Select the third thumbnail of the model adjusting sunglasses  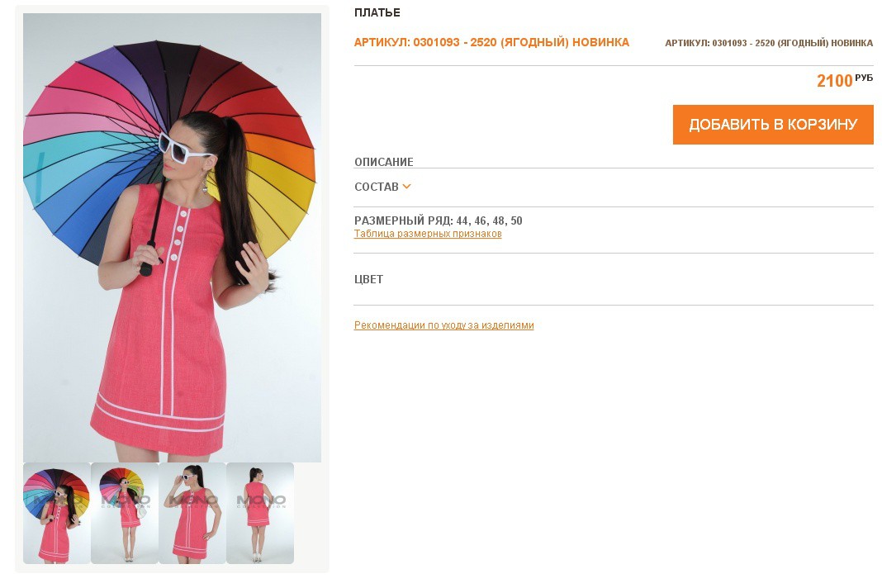(192, 513)
